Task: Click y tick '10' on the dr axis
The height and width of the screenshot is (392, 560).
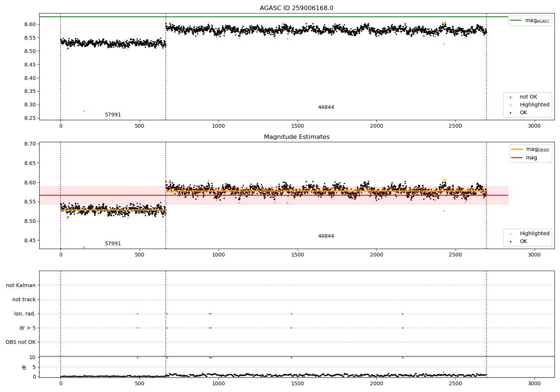Action: click(x=32, y=358)
